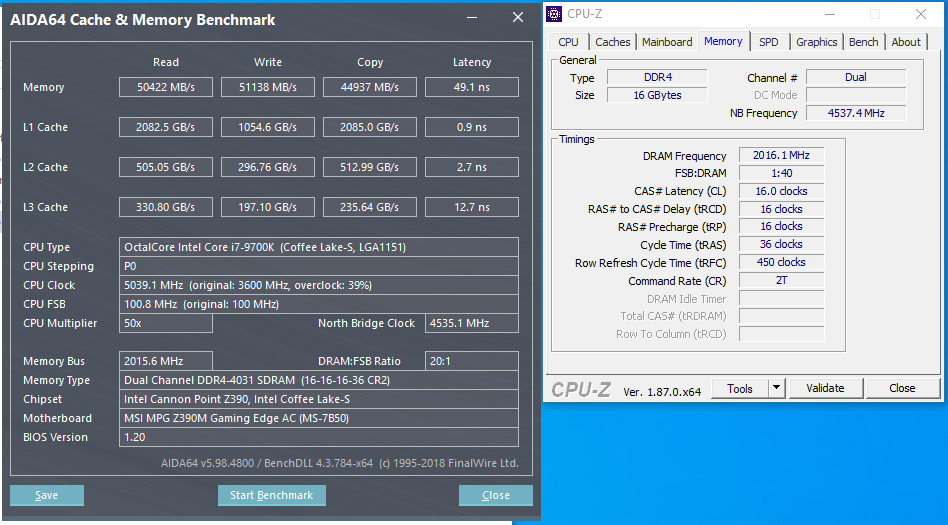
Task: Click the NB Frequency value 4537.4 MHz
Action: [x=856, y=113]
